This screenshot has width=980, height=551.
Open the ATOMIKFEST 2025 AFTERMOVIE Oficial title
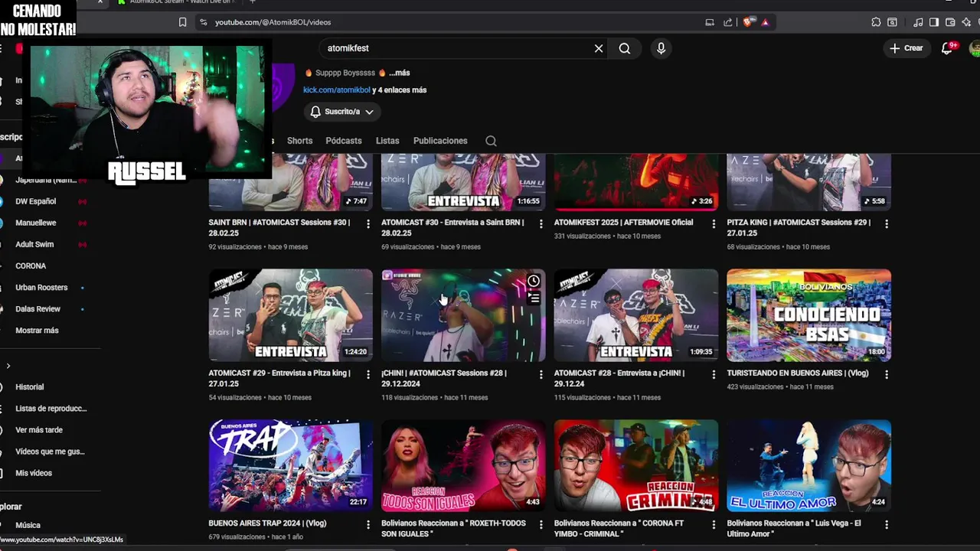623,223
